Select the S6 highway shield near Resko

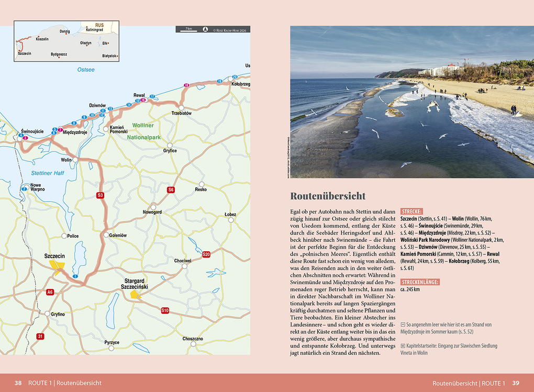[170, 189]
